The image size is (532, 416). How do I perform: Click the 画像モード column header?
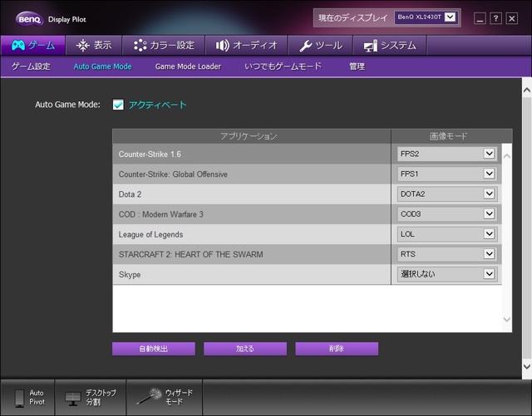[x=451, y=136]
